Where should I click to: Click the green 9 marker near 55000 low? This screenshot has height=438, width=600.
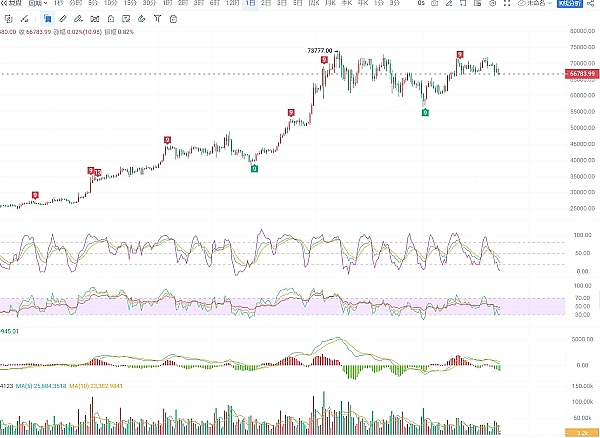click(x=425, y=112)
